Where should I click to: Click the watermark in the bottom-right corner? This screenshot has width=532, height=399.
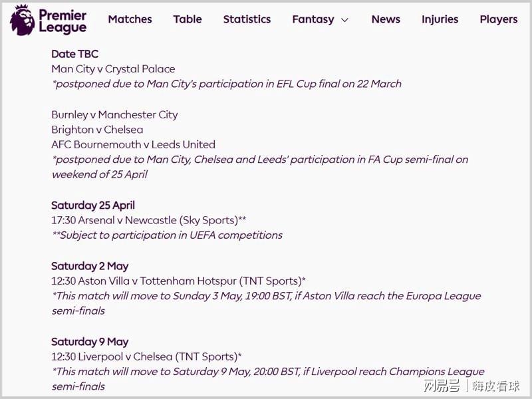click(x=471, y=386)
